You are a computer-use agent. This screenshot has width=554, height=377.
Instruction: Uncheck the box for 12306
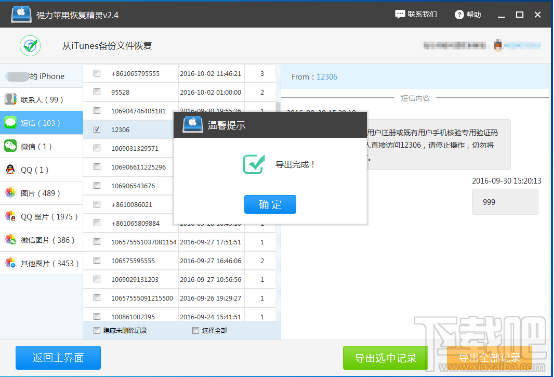(96, 129)
